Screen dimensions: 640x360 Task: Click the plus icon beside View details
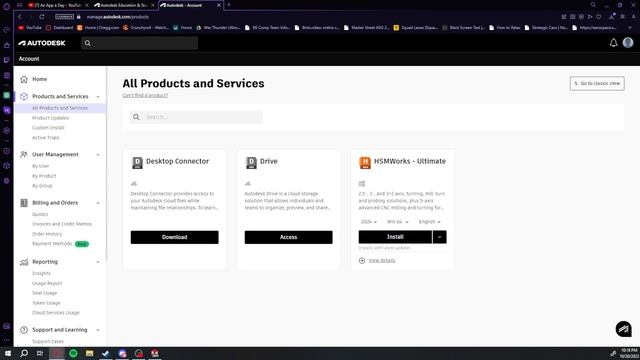(362, 260)
